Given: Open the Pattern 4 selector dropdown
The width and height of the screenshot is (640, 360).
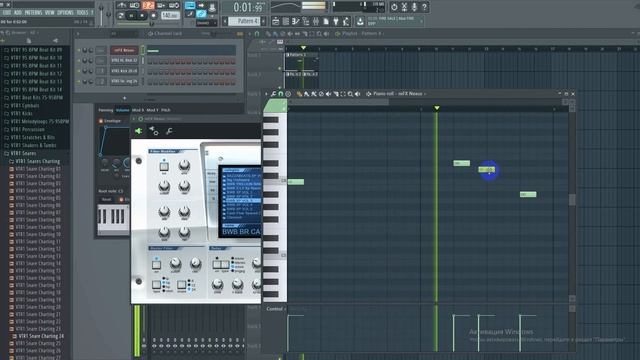Looking at the screenshot, I should (x=243, y=21).
